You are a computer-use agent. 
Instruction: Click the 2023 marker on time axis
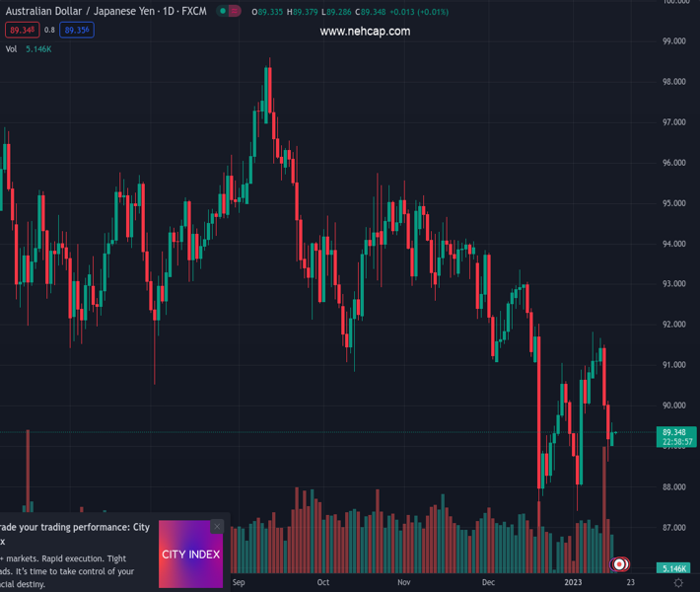point(573,583)
